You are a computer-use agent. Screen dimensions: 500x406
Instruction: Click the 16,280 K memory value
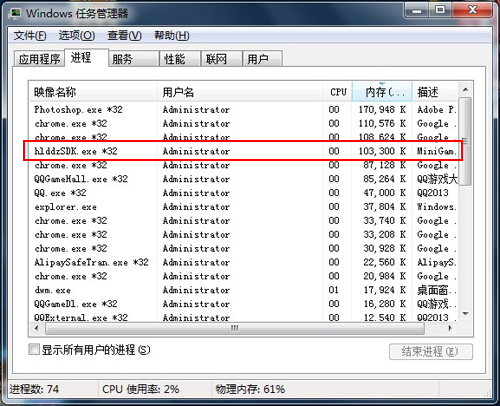click(384, 304)
